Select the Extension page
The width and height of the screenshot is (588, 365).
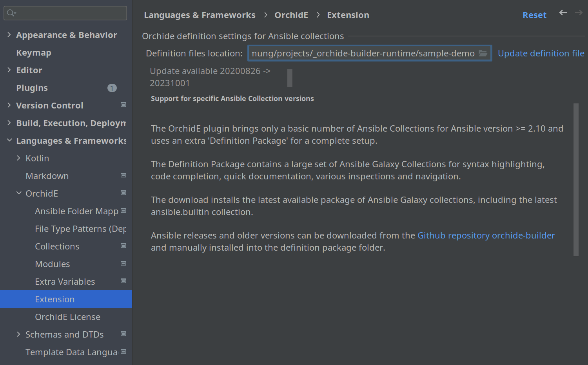[66, 299]
